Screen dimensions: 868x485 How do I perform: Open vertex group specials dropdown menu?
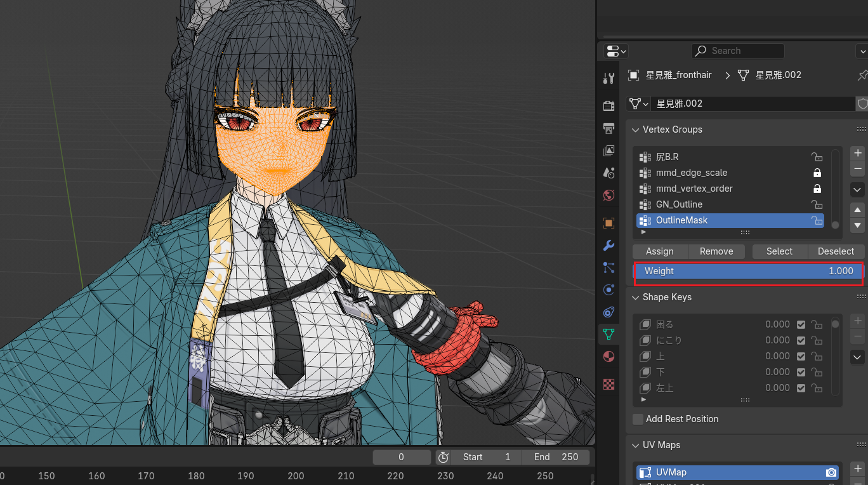(x=857, y=189)
